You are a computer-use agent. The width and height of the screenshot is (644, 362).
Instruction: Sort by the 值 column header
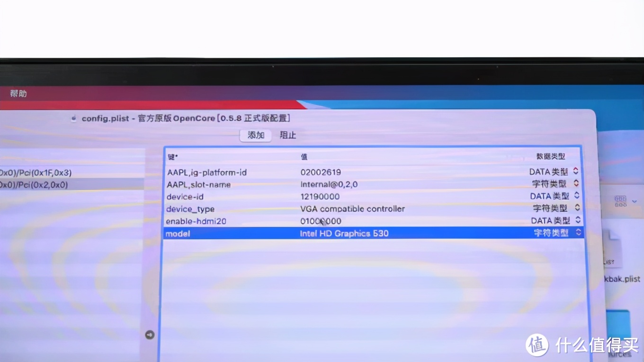pos(304,156)
